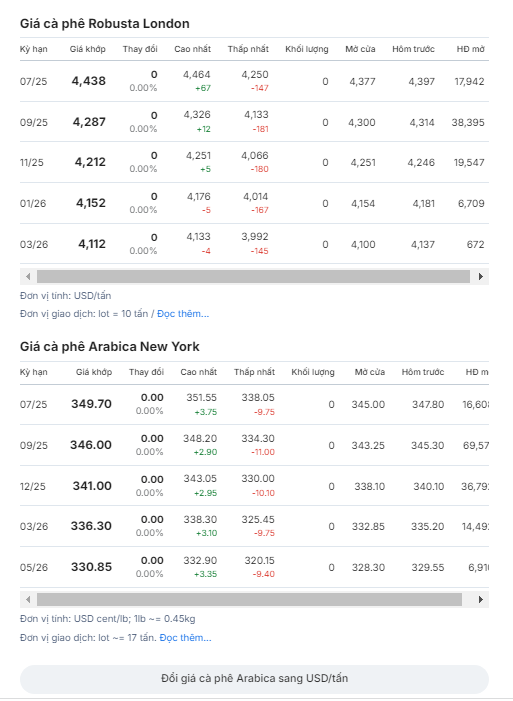Select Robusta 'Giá khớp' column header

(x=88, y=49)
